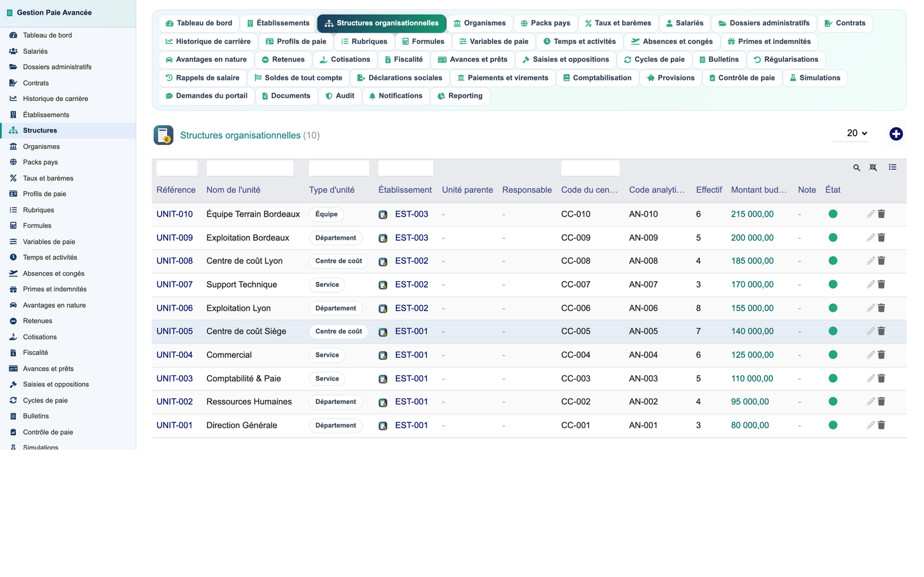Select the Direction Générale unit name
Image resolution: width=924 pixels, height=577 pixels.
point(242,425)
